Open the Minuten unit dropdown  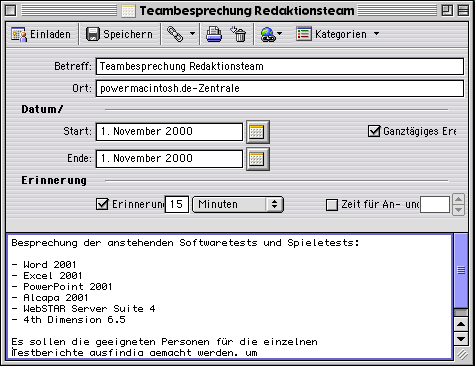coord(238,204)
